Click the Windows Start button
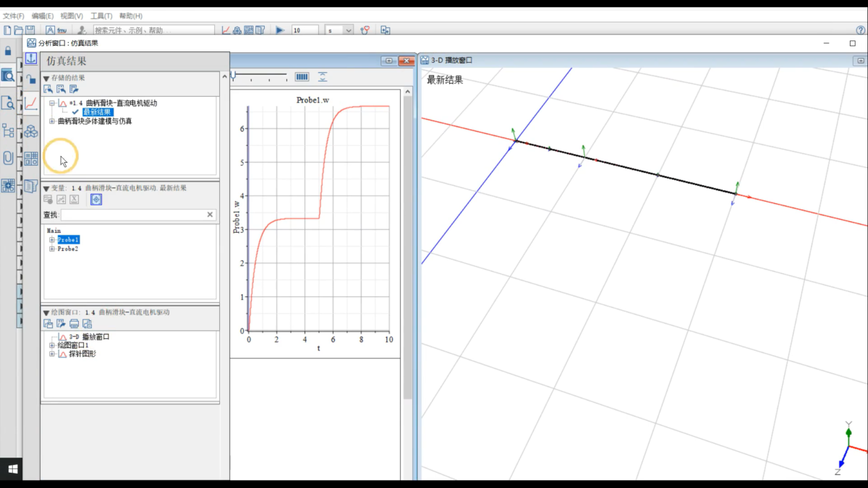This screenshot has height=488, width=868. [12, 469]
